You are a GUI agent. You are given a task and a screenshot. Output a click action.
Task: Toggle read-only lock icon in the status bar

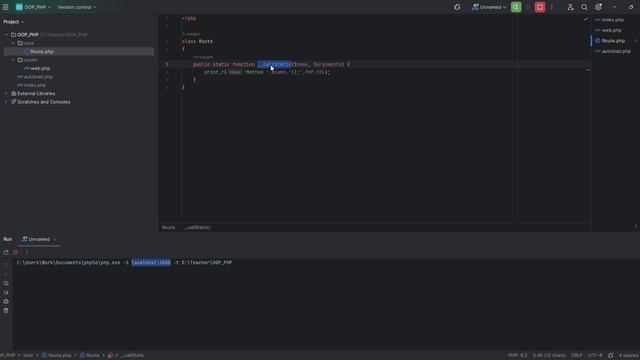click(x=611, y=356)
